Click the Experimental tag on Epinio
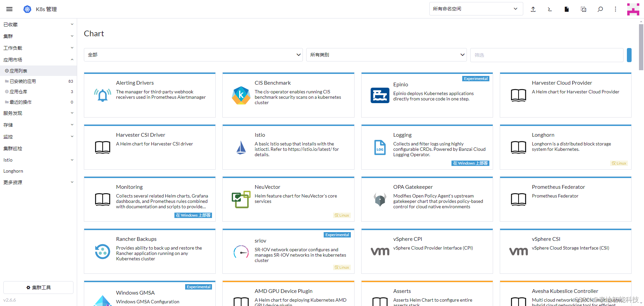Viewport: 644px width, 306px height. pos(476,79)
